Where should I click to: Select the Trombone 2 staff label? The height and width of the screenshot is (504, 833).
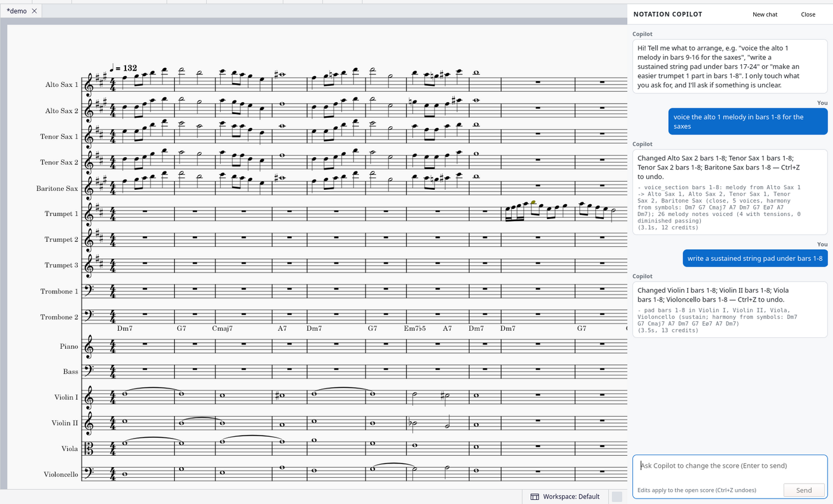pos(59,317)
